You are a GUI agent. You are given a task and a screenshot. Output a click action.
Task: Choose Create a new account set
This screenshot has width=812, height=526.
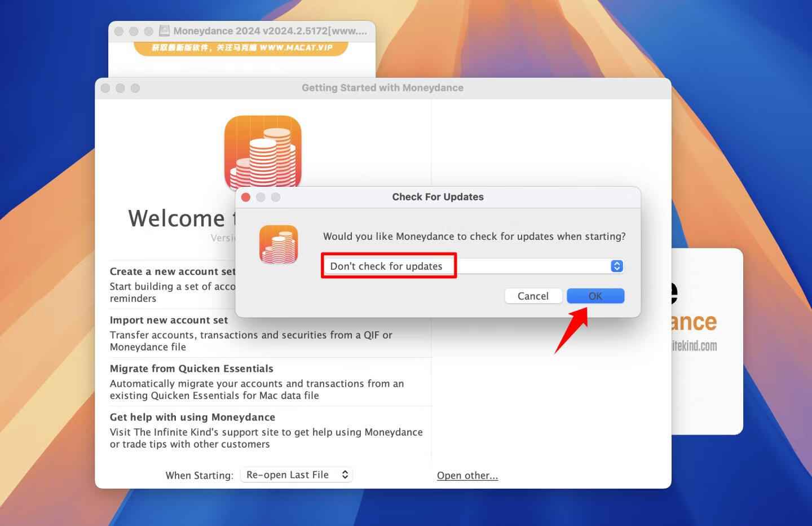tap(173, 271)
